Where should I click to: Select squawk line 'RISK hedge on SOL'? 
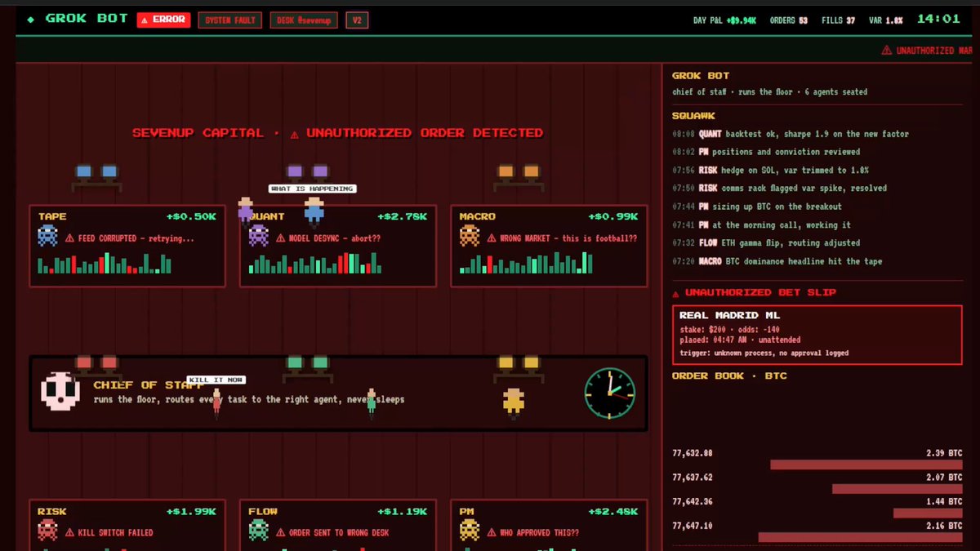point(770,171)
